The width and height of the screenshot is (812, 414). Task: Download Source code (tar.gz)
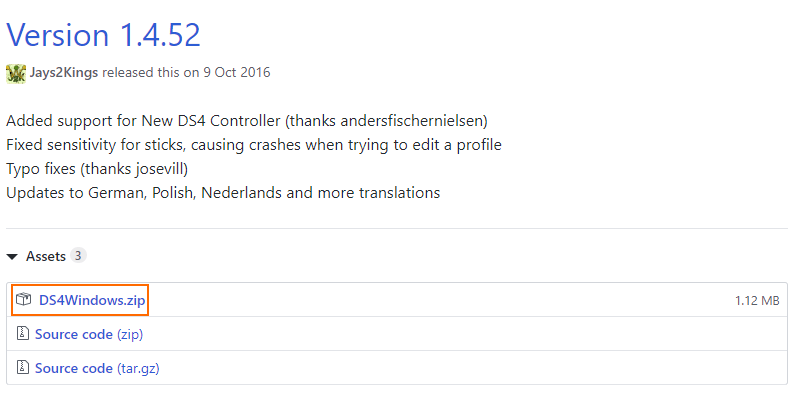click(97, 368)
